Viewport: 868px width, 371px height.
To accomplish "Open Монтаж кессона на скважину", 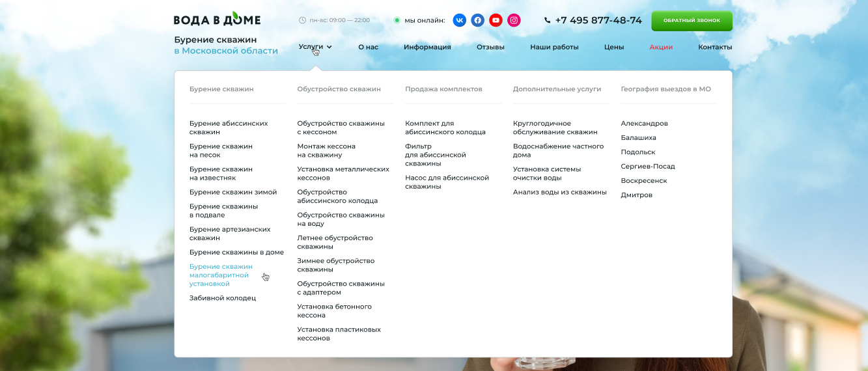I will 326,150.
